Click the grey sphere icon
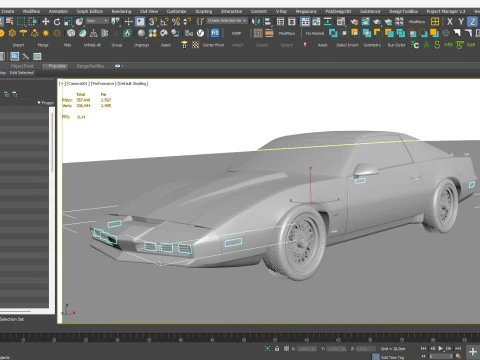 coord(141,33)
